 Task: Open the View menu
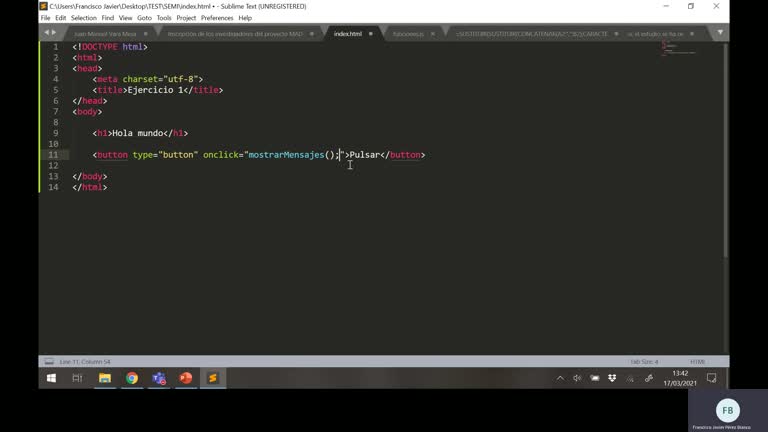125,18
